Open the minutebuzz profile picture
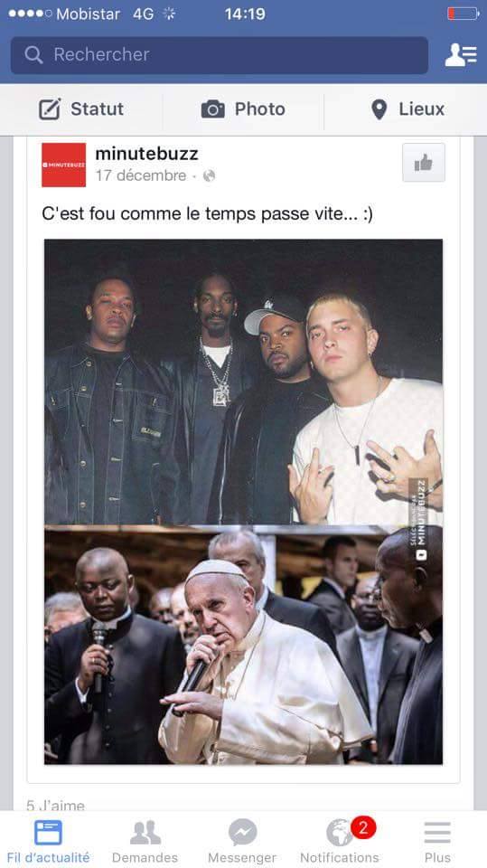The width and height of the screenshot is (487, 868). pyautogui.click(x=63, y=165)
